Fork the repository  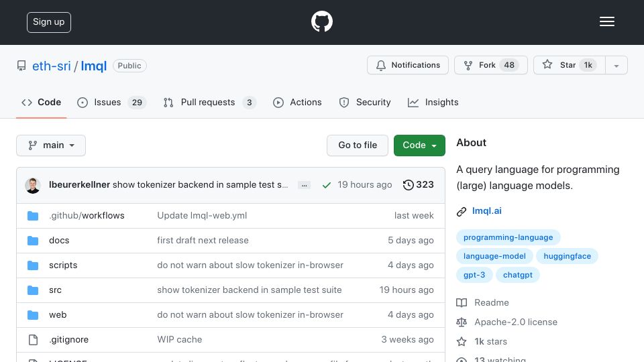491,65
